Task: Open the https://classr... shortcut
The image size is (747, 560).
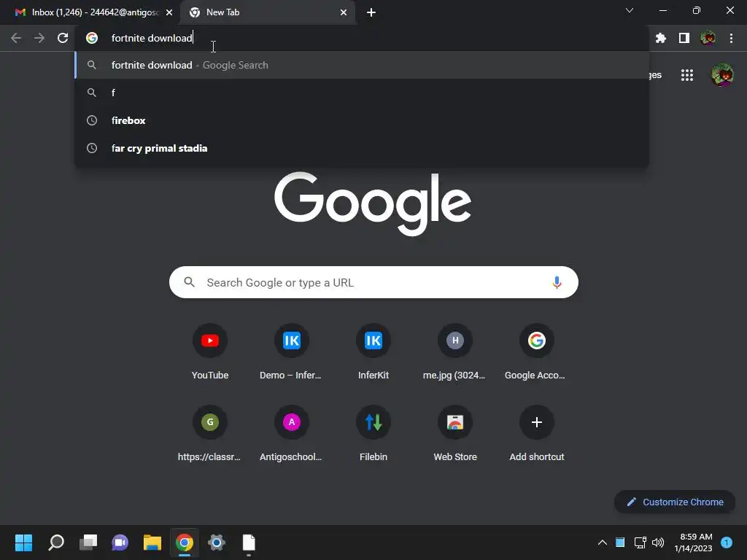Action: coord(209,433)
